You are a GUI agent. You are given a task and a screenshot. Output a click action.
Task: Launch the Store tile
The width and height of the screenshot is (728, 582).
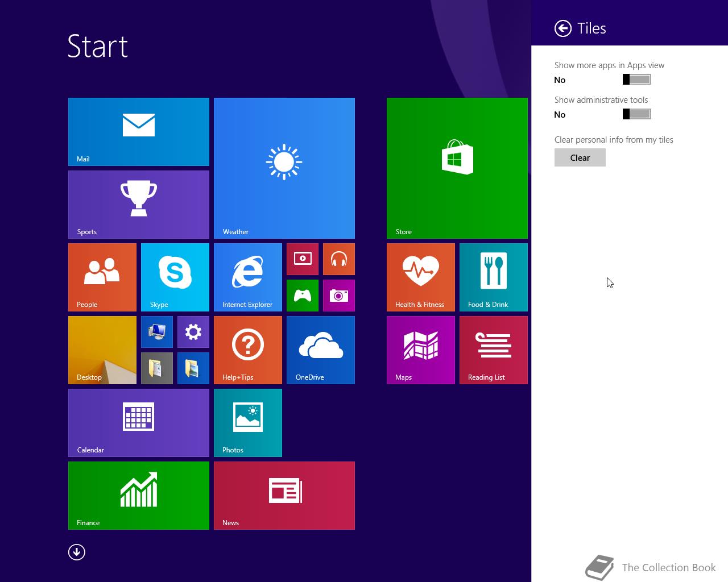(x=457, y=168)
